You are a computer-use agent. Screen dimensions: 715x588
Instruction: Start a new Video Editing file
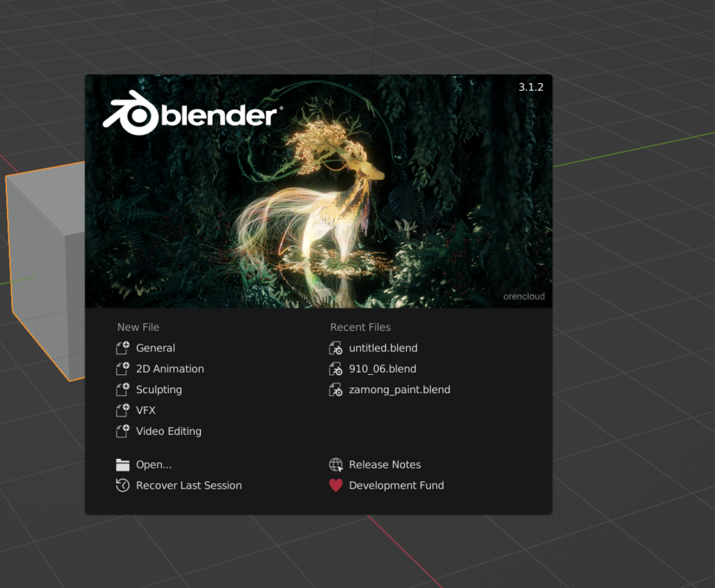pyautogui.click(x=169, y=431)
